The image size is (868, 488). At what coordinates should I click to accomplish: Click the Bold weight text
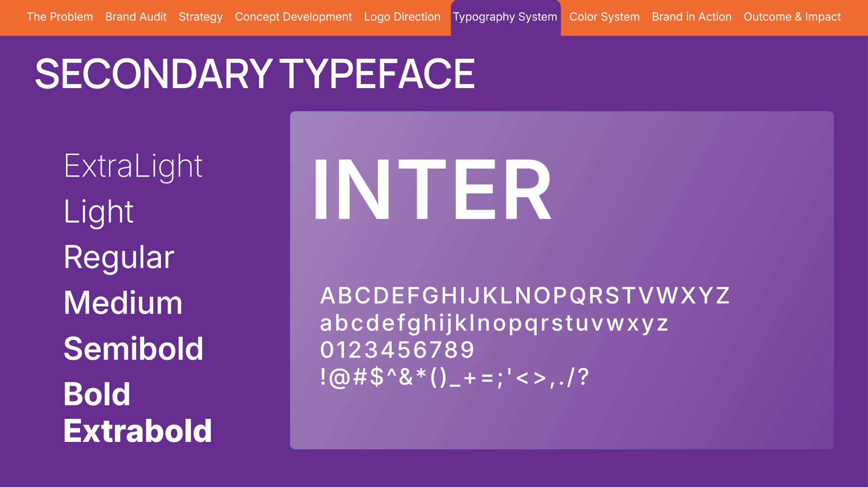click(x=97, y=394)
